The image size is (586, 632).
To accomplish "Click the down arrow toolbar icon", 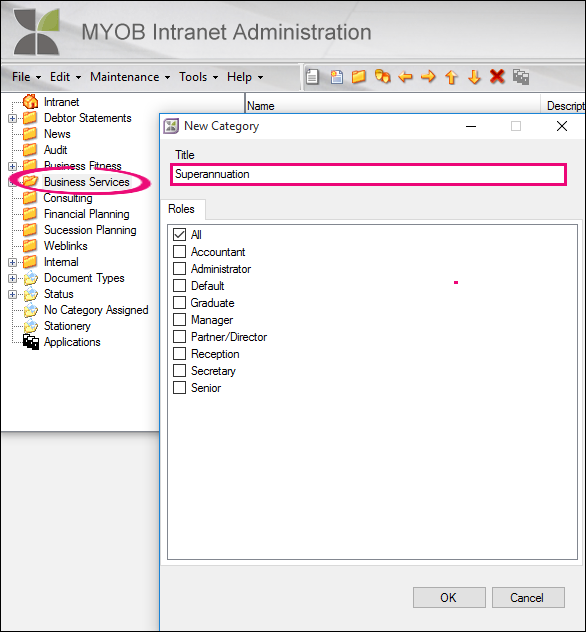I will click(474, 77).
